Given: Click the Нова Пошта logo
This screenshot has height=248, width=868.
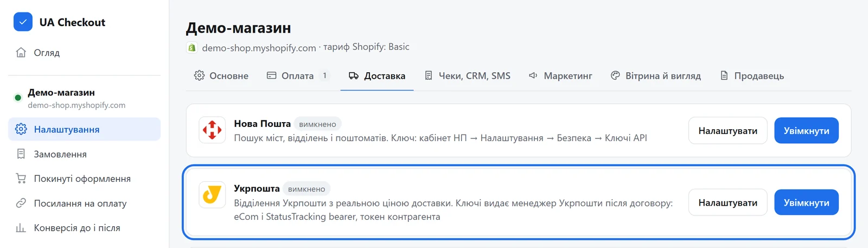Looking at the screenshot, I should (x=212, y=130).
